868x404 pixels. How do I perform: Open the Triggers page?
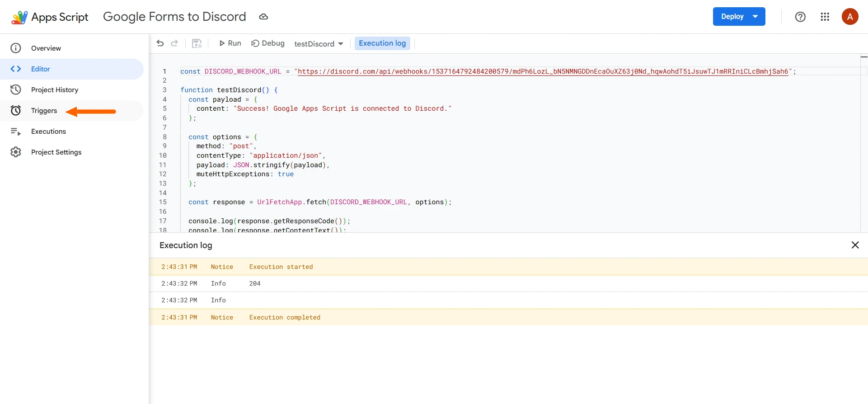(72, 111)
